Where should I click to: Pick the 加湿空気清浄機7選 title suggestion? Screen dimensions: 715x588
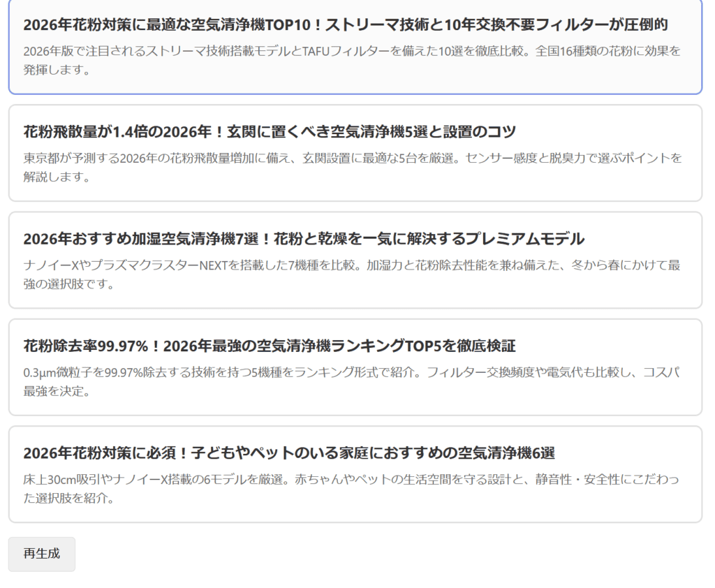pyautogui.click(x=303, y=239)
